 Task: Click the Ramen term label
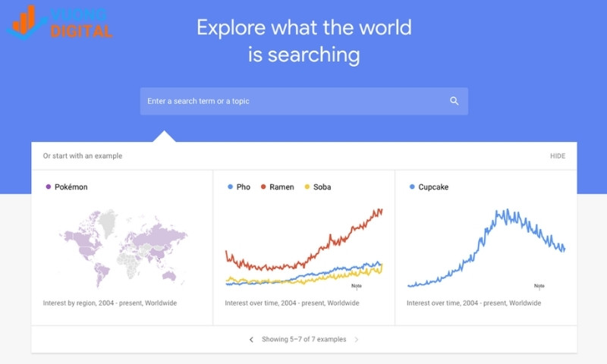click(x=281, y=187)
